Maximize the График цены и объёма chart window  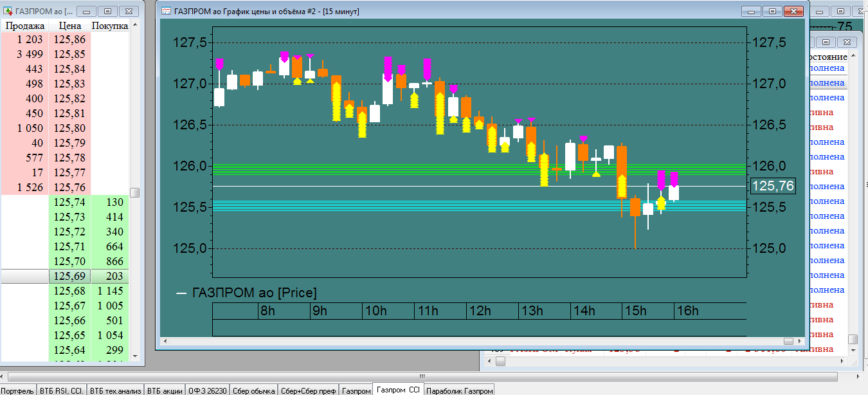click(x=772, y=11)
